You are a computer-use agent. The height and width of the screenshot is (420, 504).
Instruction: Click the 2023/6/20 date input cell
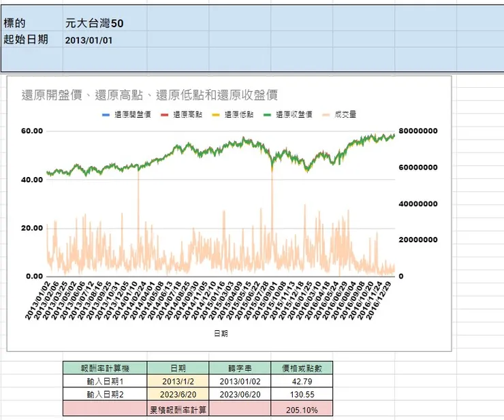coord(178,394)
